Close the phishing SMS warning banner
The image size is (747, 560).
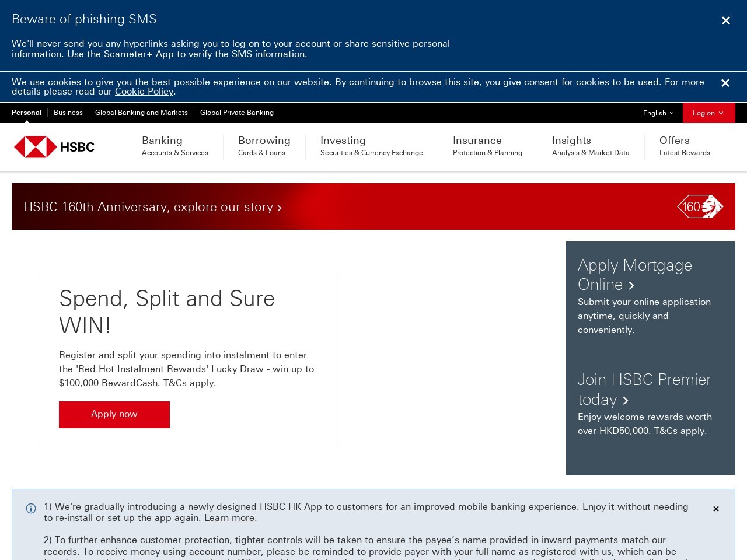click(x=726, y=20)
